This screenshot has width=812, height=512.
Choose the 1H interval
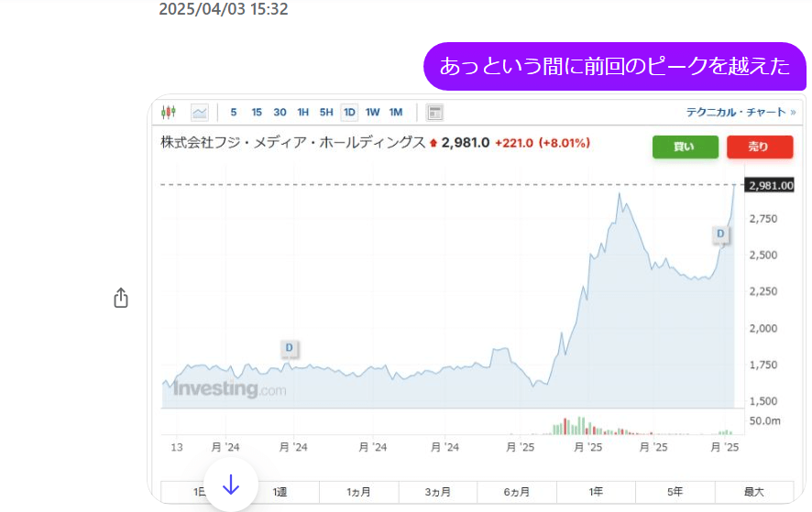point(302,113)
